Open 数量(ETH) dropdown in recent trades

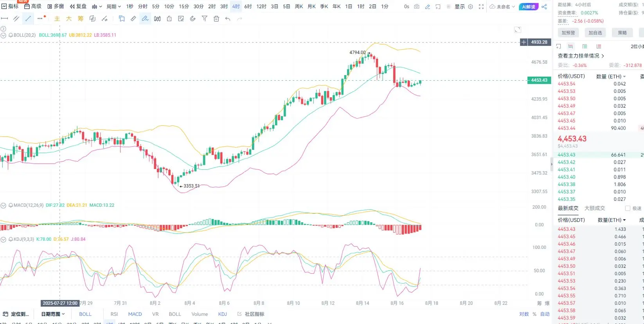click(x=612, y=220)
